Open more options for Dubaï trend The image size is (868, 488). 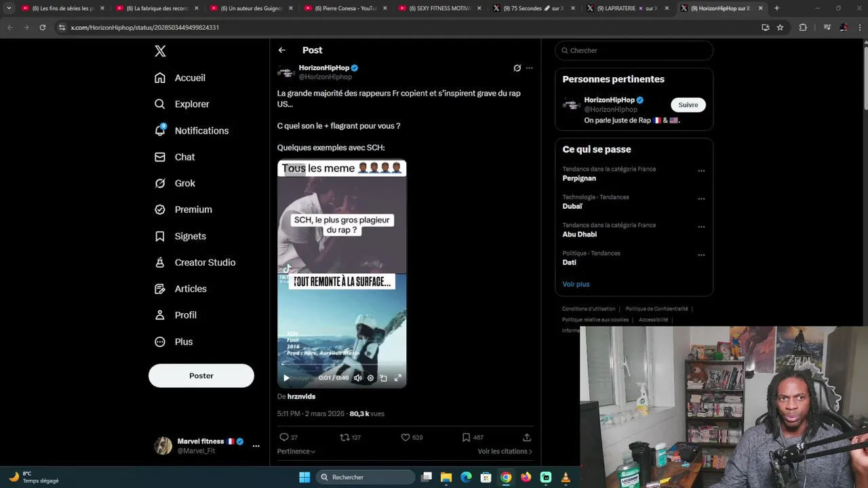pyautogui.click(x=701, y=199)
